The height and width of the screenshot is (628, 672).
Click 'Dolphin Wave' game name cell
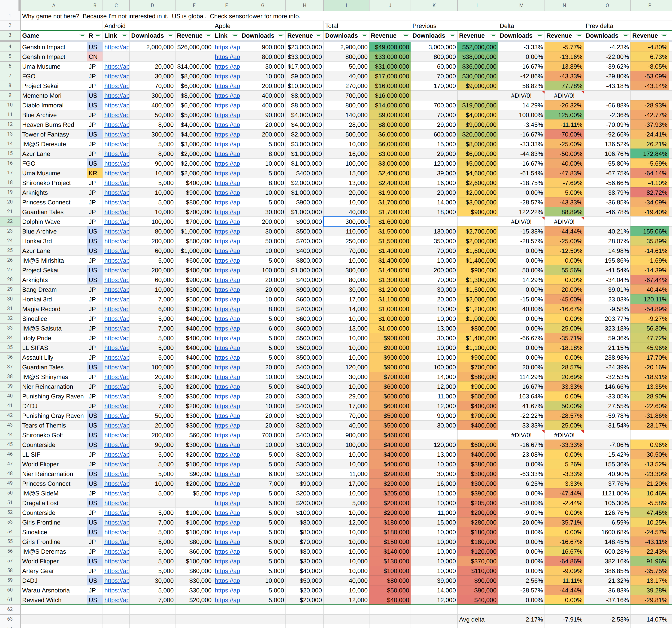pos(54,222)
